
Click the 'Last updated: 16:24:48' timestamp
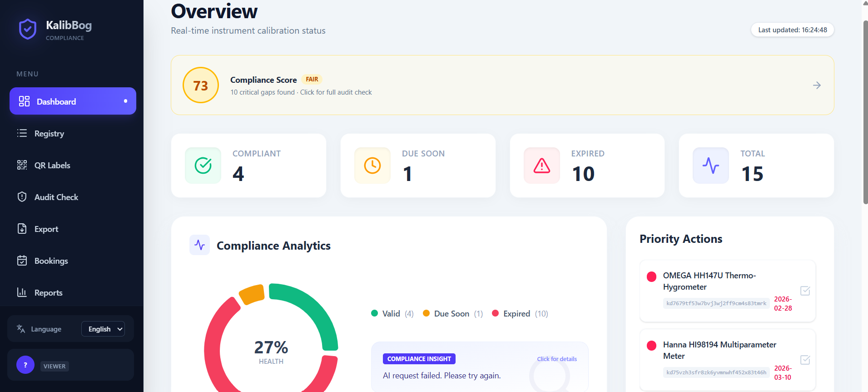pyautogui.click(x=793, y=30)
